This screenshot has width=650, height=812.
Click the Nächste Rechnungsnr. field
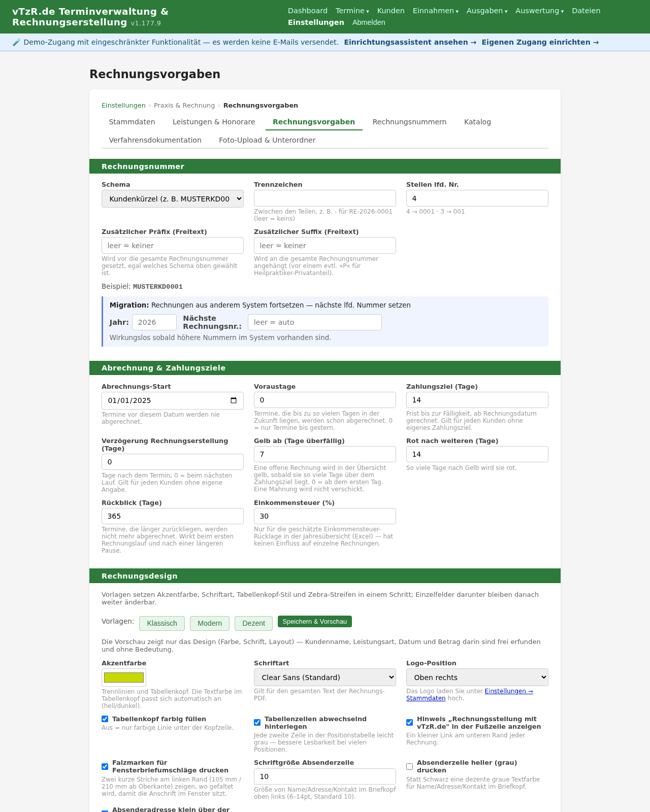315,322
